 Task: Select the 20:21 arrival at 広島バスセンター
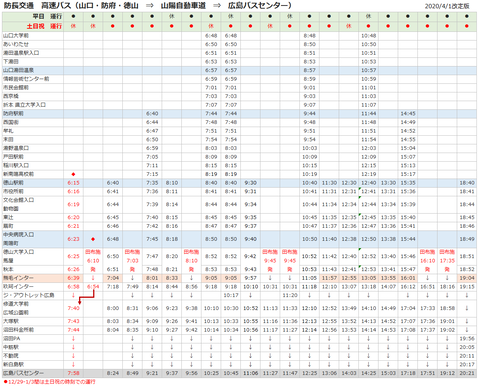pos(467,373)
